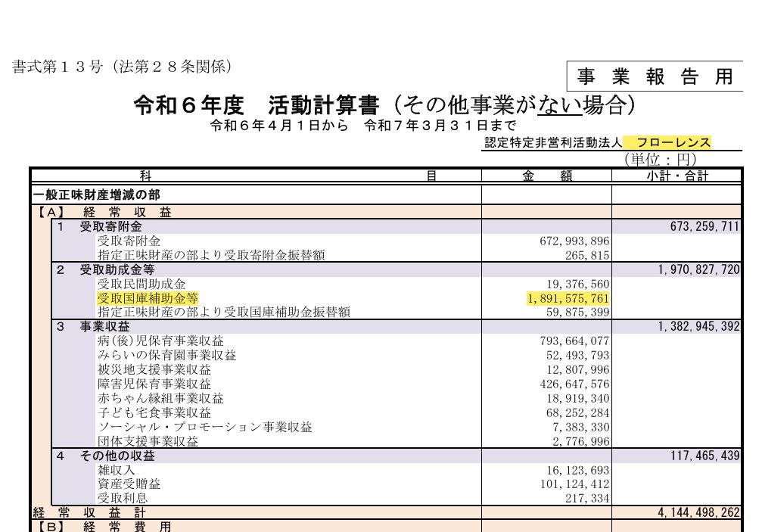Select the ソーシャル・プロモーション事業収益 row label
Viewport: 762px width, 532px height.
(x=204, y=428)
